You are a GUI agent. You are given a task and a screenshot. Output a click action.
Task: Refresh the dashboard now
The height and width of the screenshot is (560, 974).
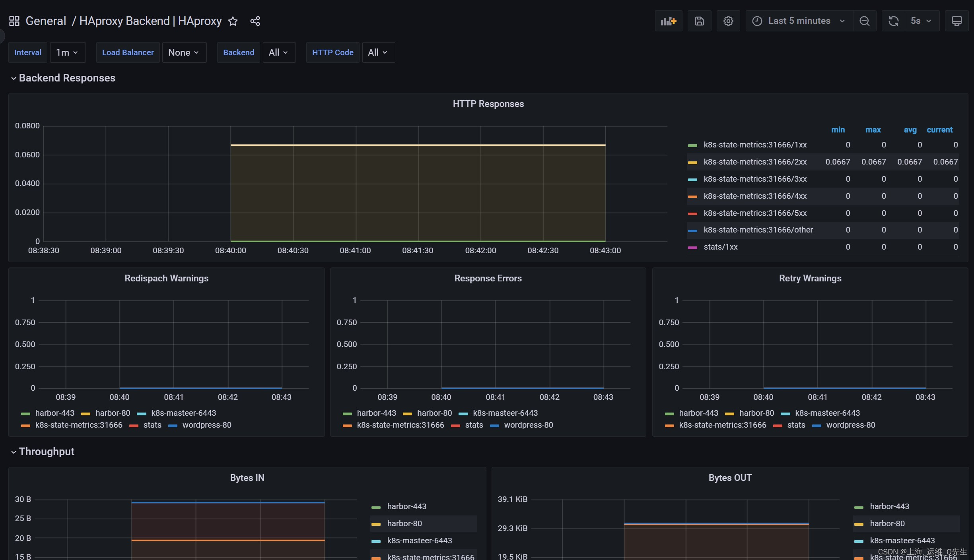point(893,21)
